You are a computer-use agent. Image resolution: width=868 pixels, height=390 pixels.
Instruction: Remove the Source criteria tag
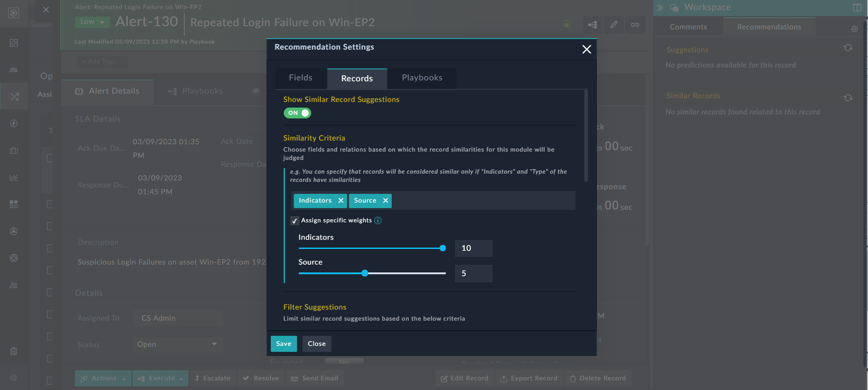click(x=385, y=201)
